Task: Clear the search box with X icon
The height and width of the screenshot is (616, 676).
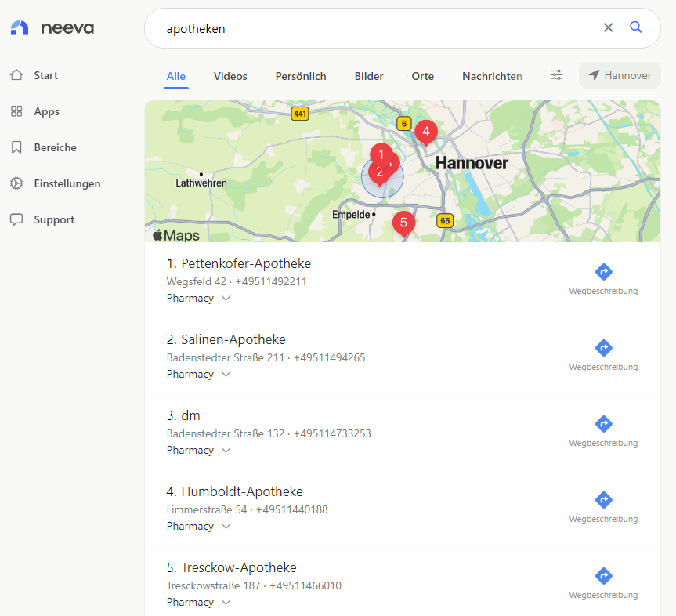Action: click(608, 27)
